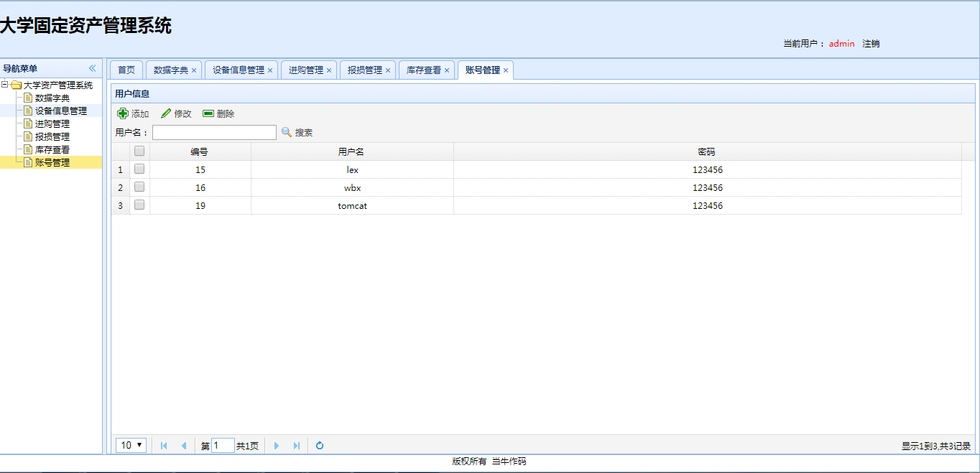
Task: Click the delete minus icon
Action: 208,113
